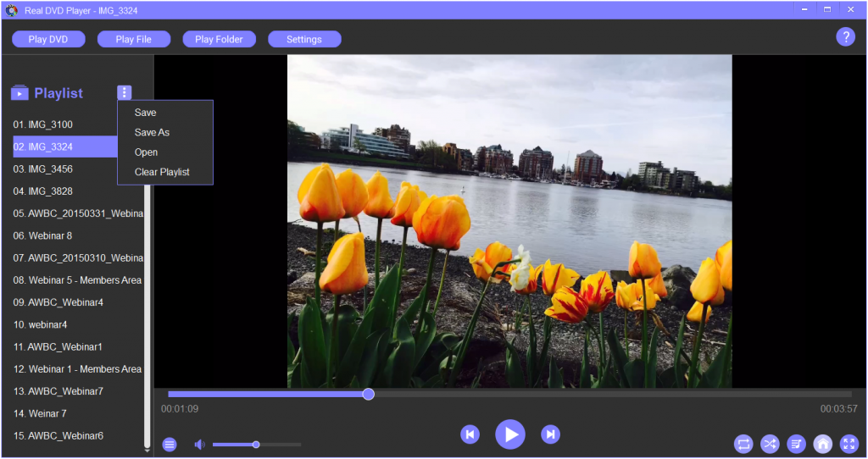This screenshot has height=459, width=868.
Task: Click the Playlist heading text
Action: (58, 93)
